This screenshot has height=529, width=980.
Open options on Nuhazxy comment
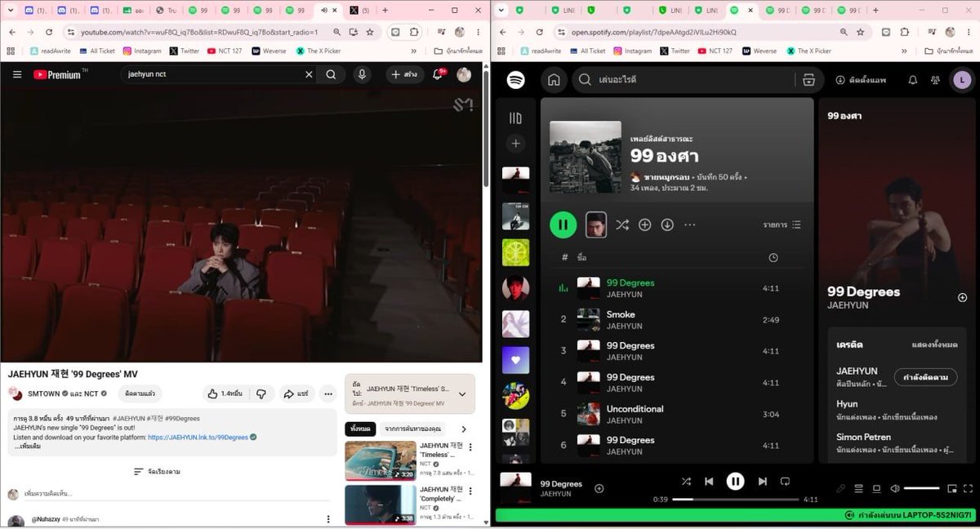[328, 519]
